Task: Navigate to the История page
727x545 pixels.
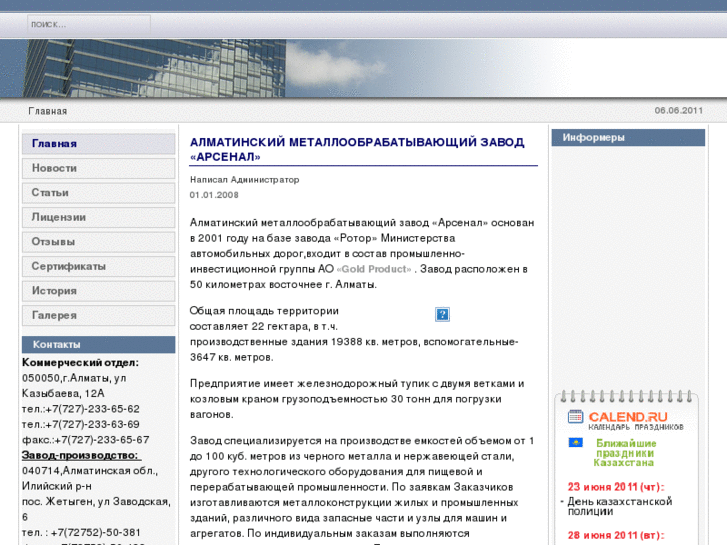Action: coord(98,291)
